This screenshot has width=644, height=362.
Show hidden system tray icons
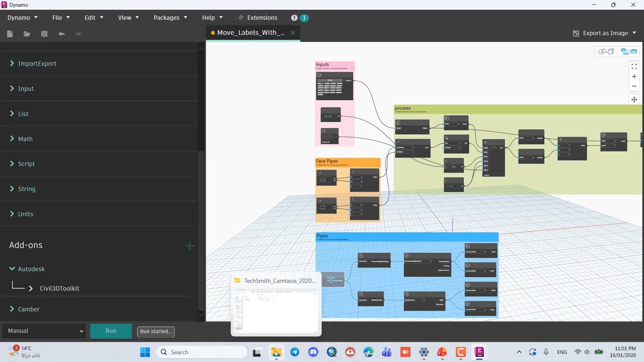(519, 352)
